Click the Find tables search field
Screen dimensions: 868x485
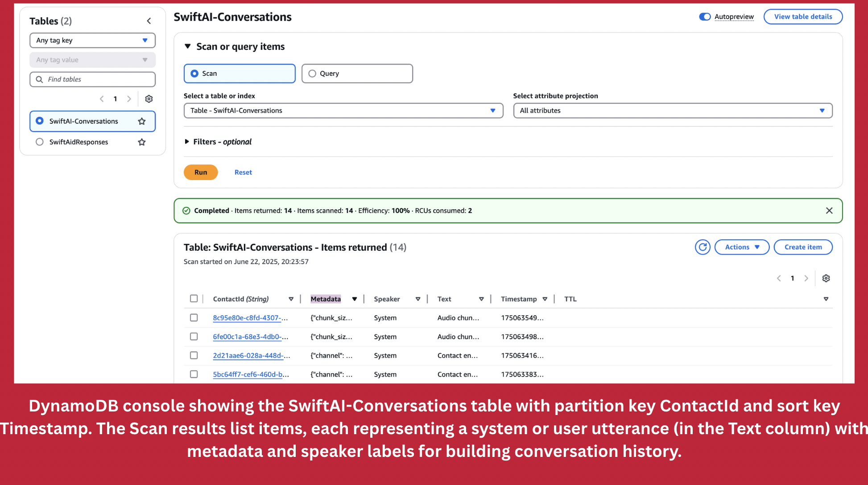click(98, 79)
